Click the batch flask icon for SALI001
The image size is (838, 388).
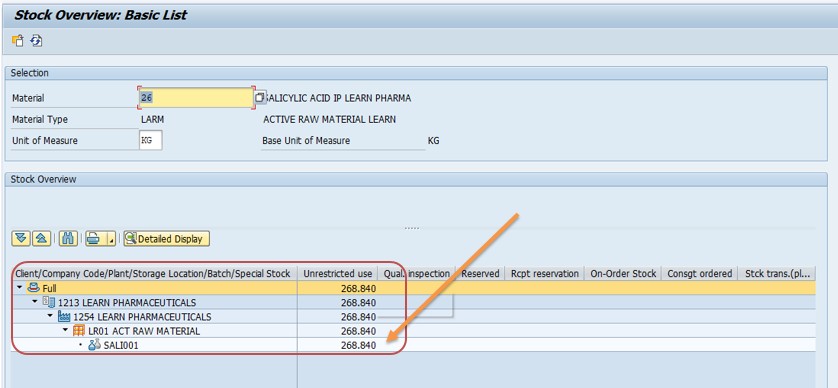tap(95, 345)
